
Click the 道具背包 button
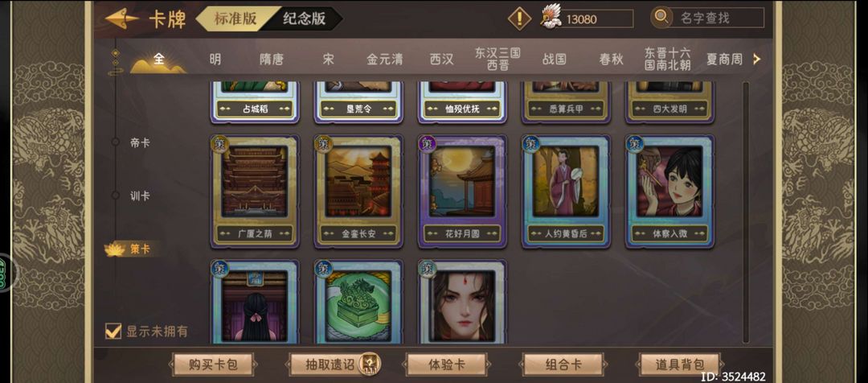[680, 364]
